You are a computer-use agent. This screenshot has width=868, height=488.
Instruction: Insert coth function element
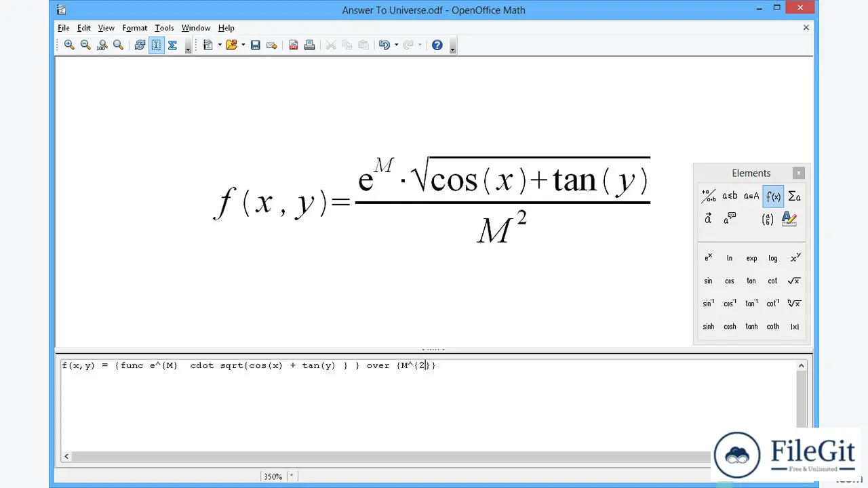[x=773, y=326]
